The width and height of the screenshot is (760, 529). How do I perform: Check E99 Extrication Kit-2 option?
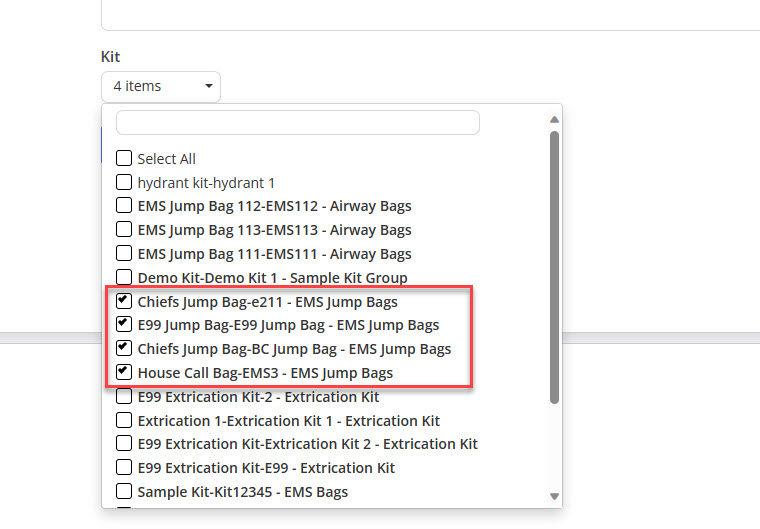(124, 396)
